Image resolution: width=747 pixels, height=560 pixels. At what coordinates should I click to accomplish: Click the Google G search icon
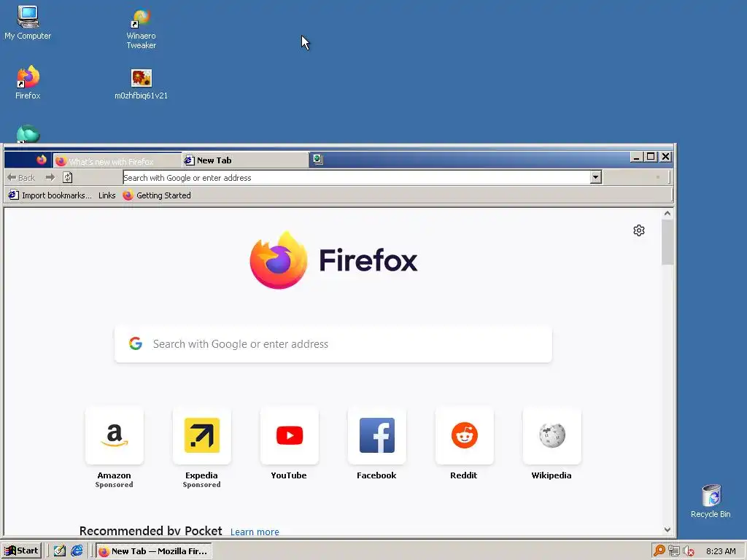(136, 343)
